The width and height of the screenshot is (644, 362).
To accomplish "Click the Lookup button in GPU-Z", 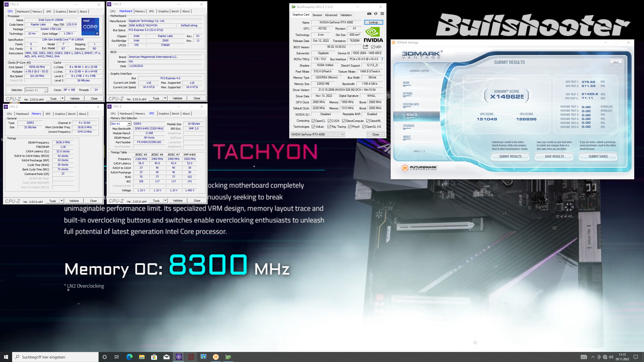I will (x=373, y=22).
